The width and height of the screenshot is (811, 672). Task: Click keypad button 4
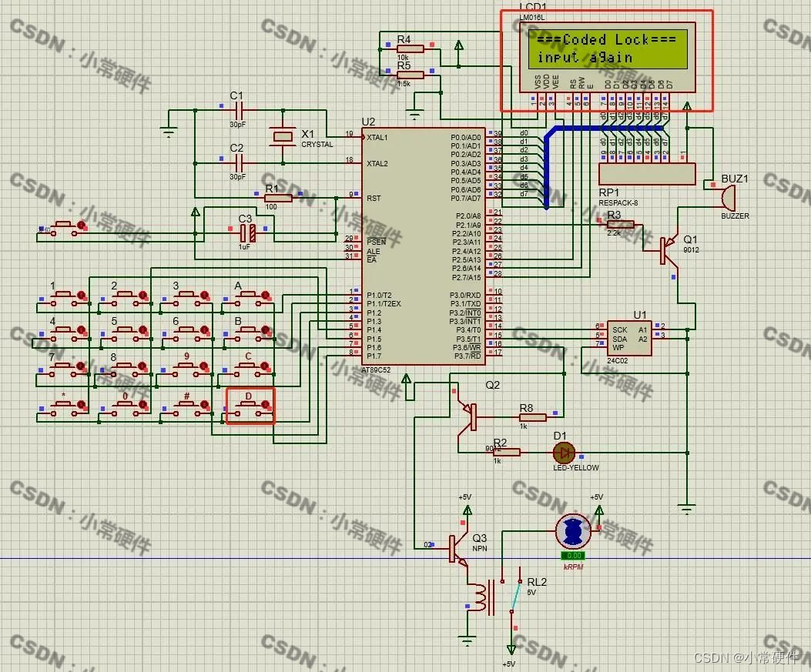[x=64, y=333]
